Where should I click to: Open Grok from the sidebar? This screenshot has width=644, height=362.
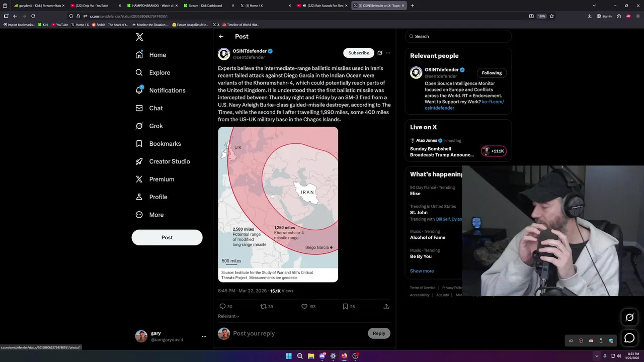149,126
